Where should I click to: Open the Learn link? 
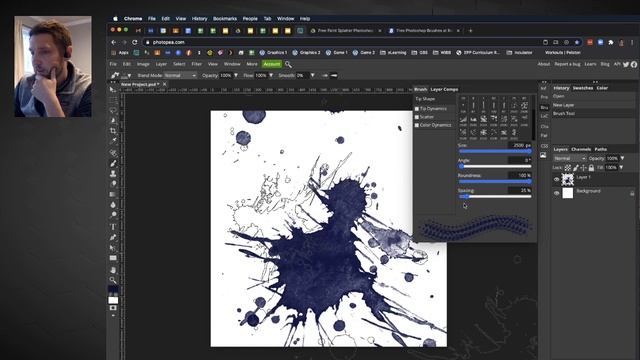(590, 64)
